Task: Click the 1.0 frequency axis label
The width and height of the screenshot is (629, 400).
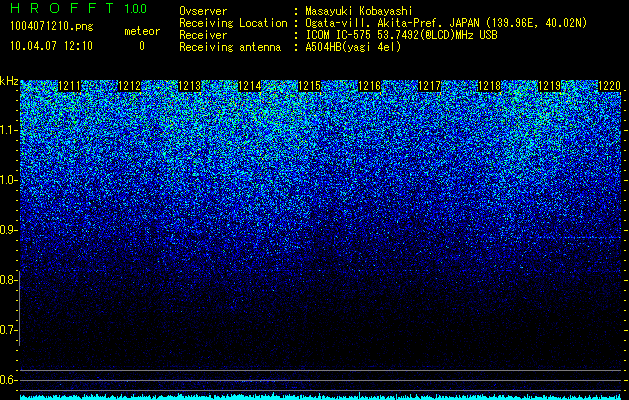Action: [9, 180]
